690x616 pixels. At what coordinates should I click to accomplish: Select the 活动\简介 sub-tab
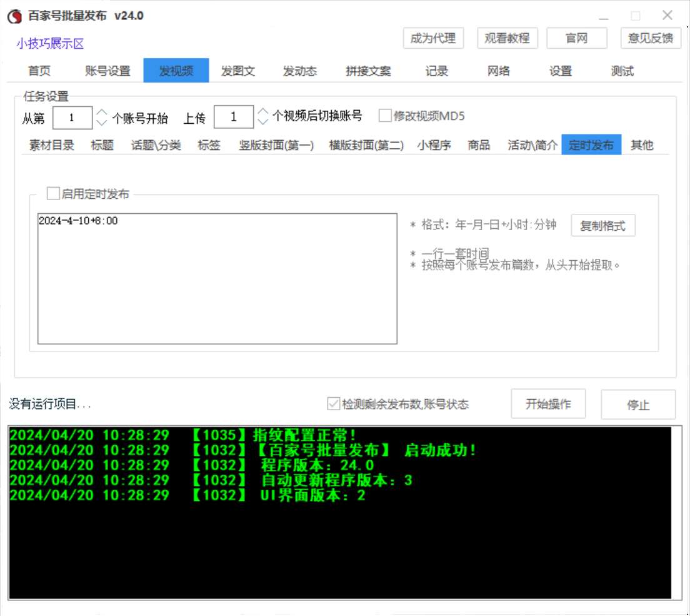pos(532,145)
